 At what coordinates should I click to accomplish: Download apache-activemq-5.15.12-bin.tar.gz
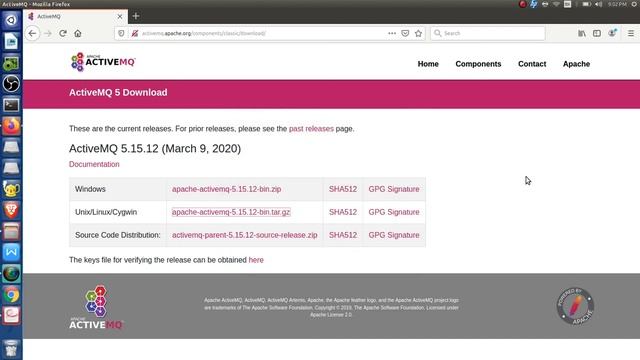231,212
